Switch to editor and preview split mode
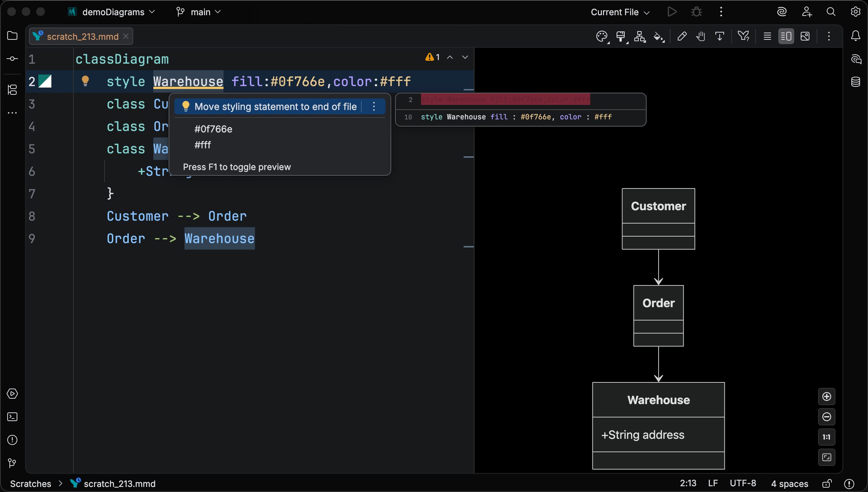The height and width of the screenshot is (492, 868). [x=786, y=36]
